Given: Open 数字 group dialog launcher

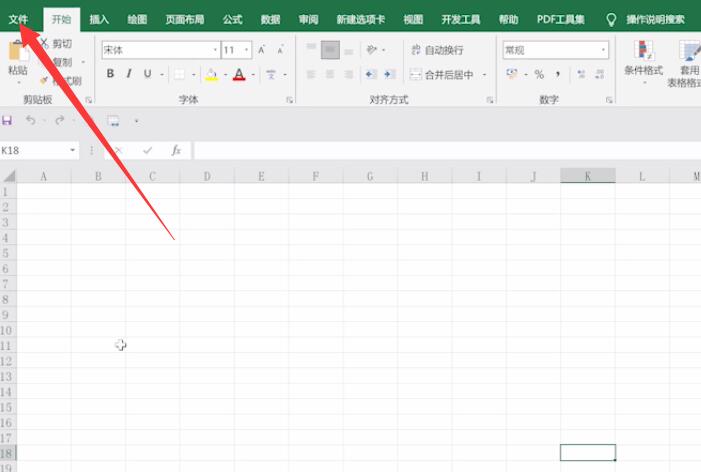Looking at the screenshot, I should tap(609, 100).
